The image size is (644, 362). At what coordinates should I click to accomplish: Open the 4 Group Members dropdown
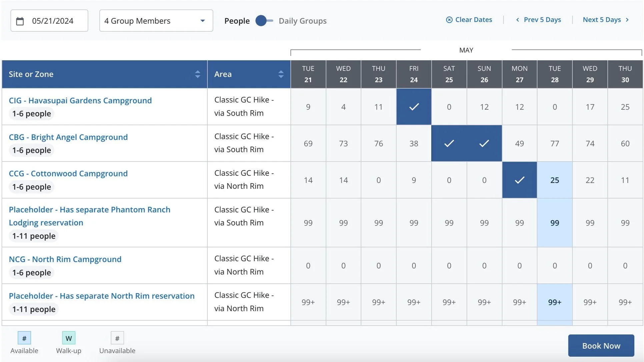(156, 21)
